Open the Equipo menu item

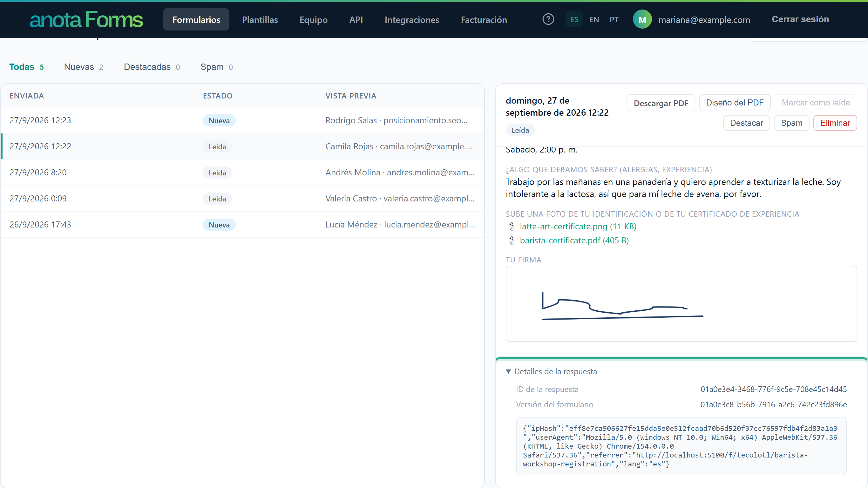pyautogui.click(x=313, y=20)
